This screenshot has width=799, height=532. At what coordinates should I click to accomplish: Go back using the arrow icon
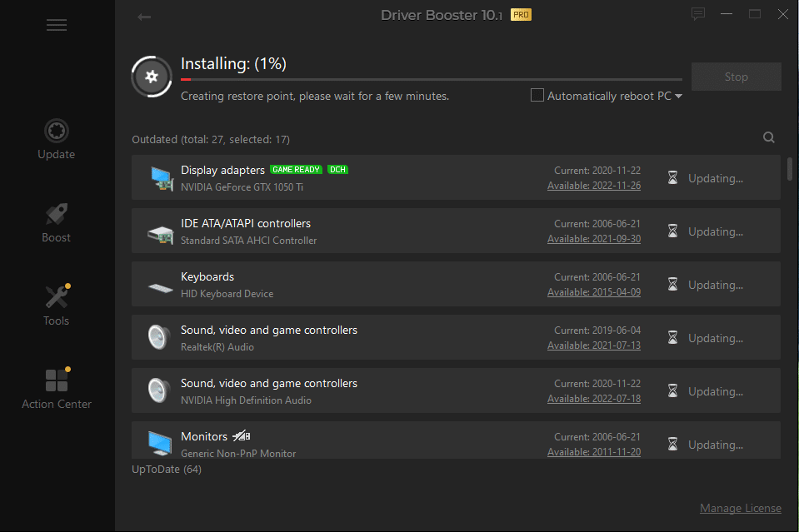[x=144, y=17]
